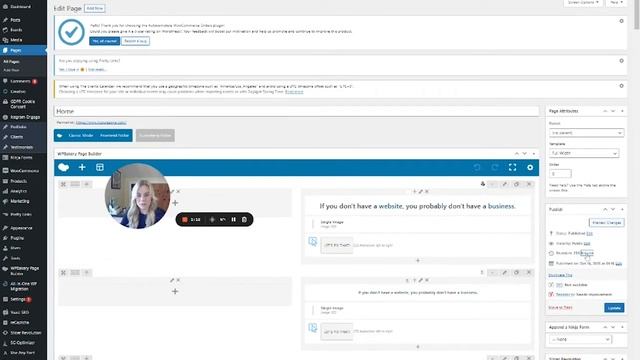Collapse the Page Attributes panel
The width and height of the screenshot is (640, 360).
tap(622, 111)
